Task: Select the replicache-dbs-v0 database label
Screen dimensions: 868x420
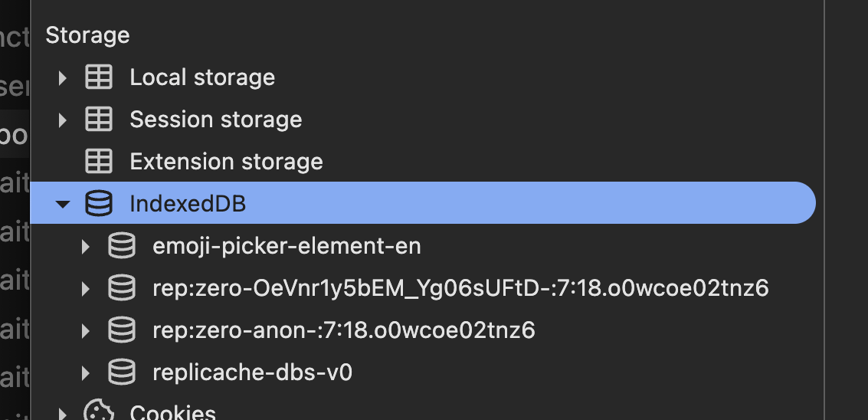Action: point(252,372)
